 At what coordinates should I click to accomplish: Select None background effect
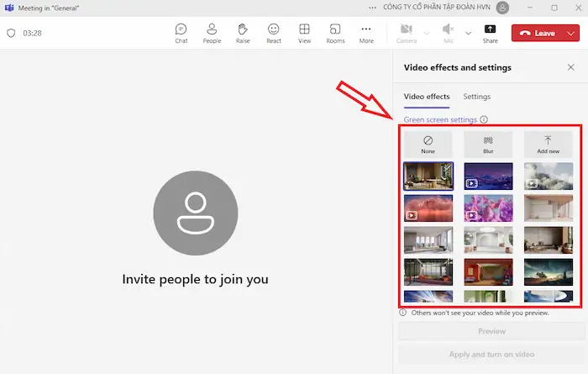[428, 144]
